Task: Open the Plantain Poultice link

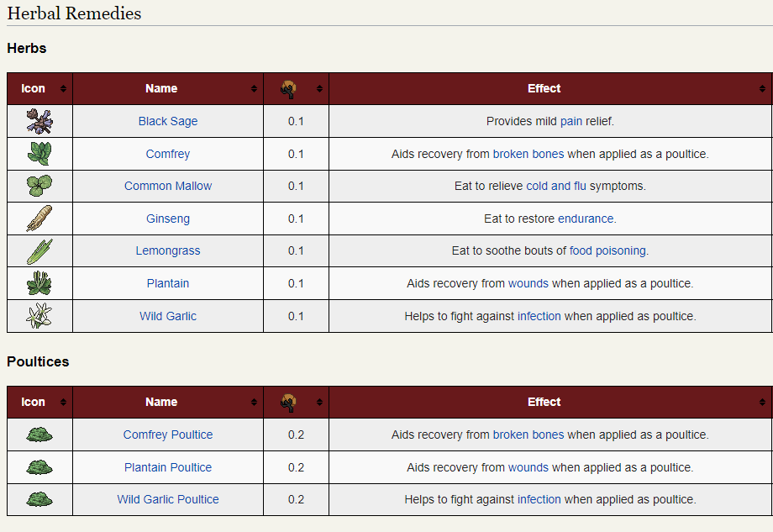Action: tap(168, 467)
